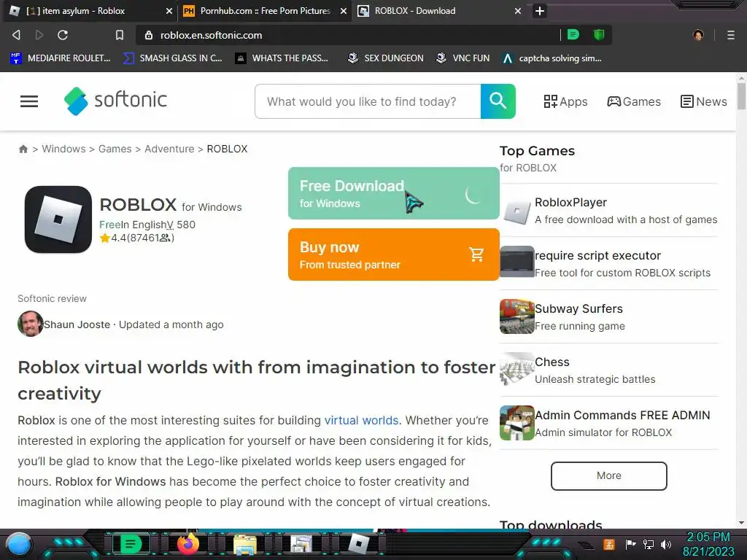Open the Games section
Screen dimensions: 747x560
(x=634, y=101)
